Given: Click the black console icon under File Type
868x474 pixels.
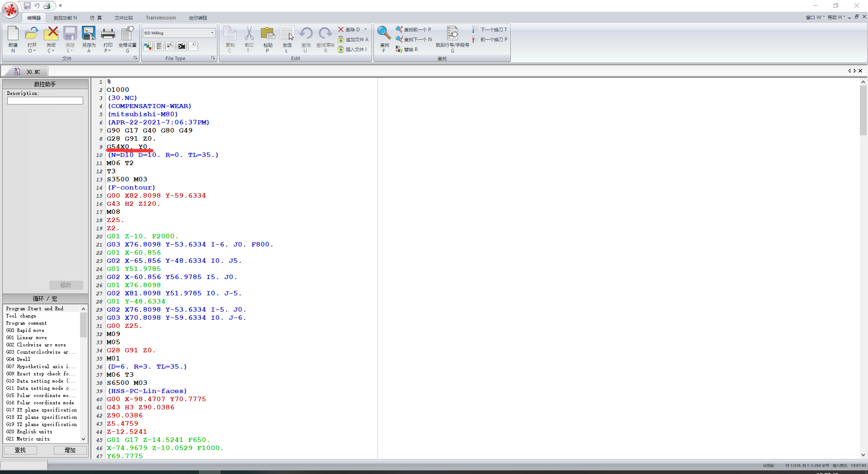Looking at the screenshot, I should coord(182,46).
